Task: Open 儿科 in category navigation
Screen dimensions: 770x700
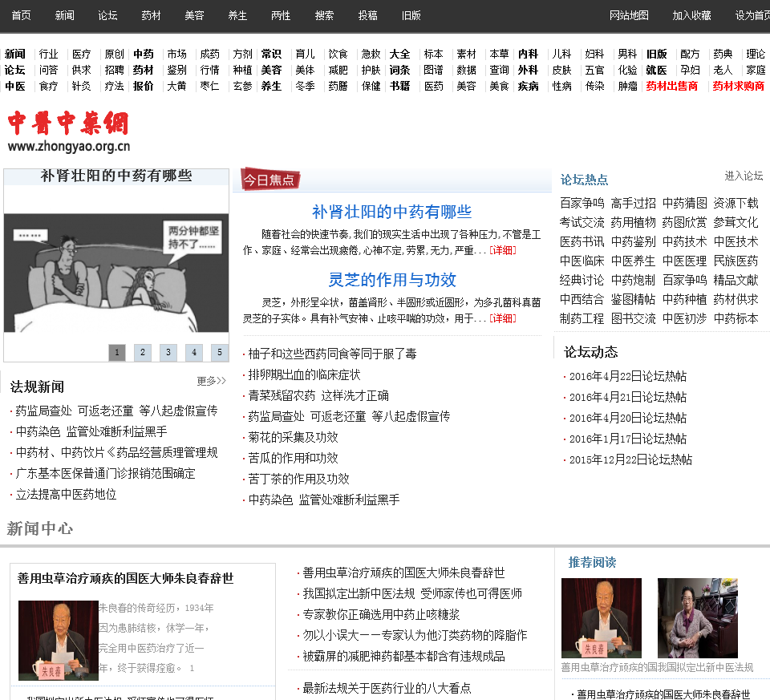Action: [561, 54]
